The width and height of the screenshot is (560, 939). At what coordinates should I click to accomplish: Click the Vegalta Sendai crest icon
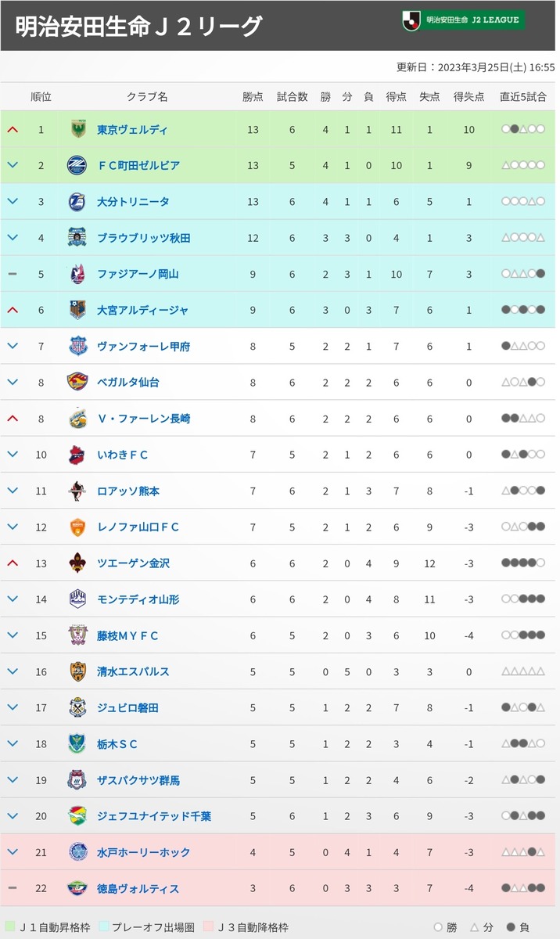[x=77, y=383]
